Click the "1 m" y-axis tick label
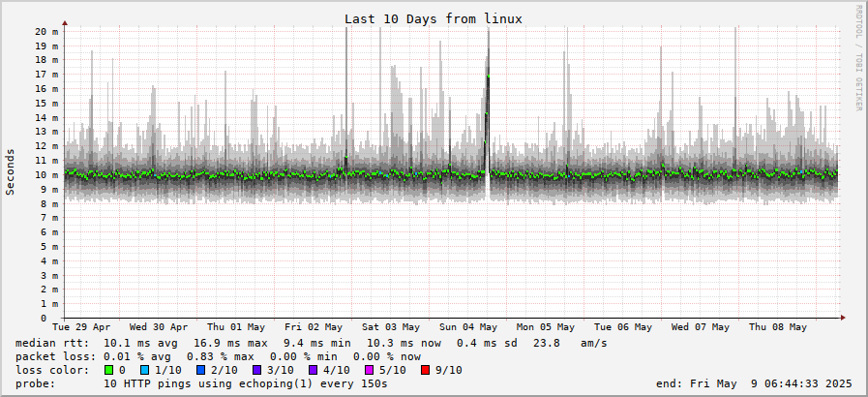This screenshot has height=397, width=868. coord(49,304)
